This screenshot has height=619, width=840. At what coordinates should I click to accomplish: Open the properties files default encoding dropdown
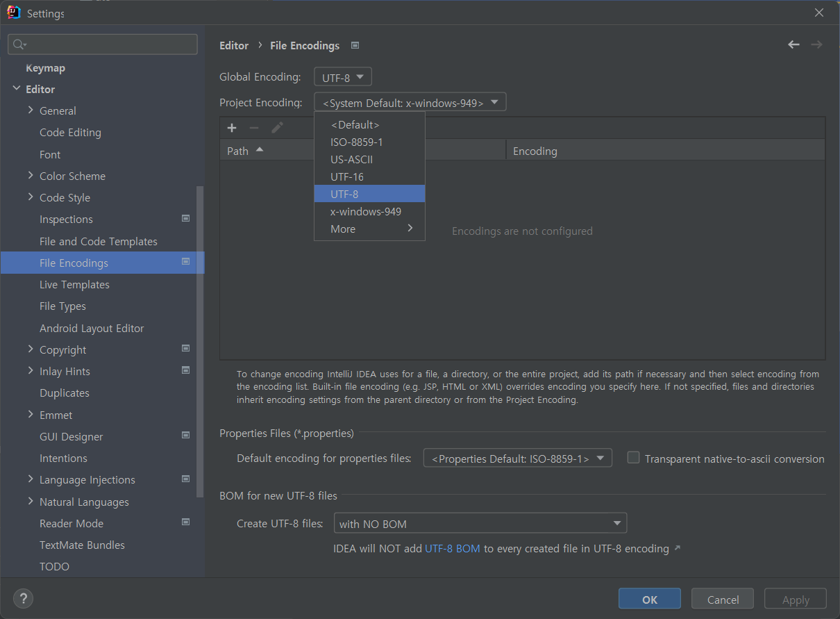pos(518,459)
